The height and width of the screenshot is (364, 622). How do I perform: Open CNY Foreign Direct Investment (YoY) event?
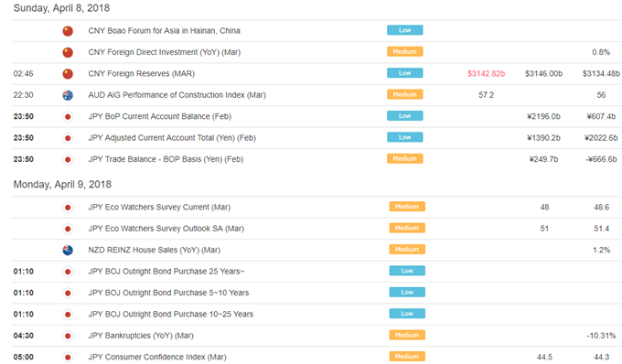(165, 52)
